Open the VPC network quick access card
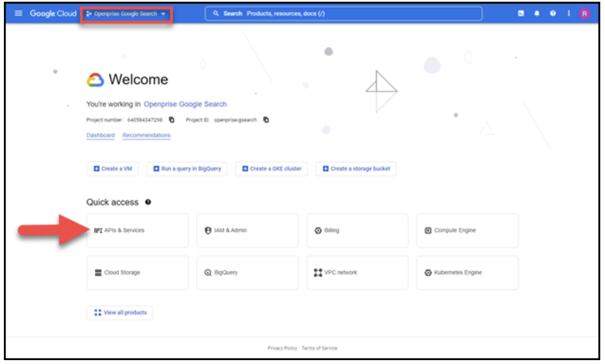Viewport: 605px width, 364px height. point(358,273)
